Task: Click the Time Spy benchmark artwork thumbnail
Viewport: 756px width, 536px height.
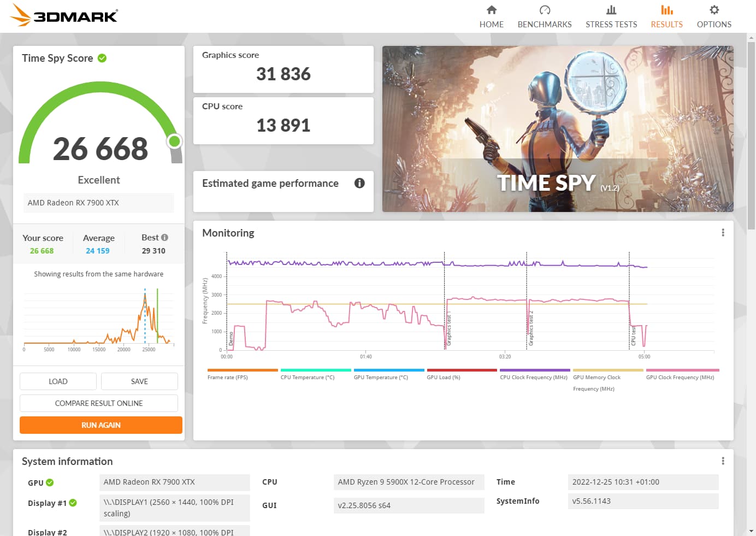Action: tap(558, 129)
